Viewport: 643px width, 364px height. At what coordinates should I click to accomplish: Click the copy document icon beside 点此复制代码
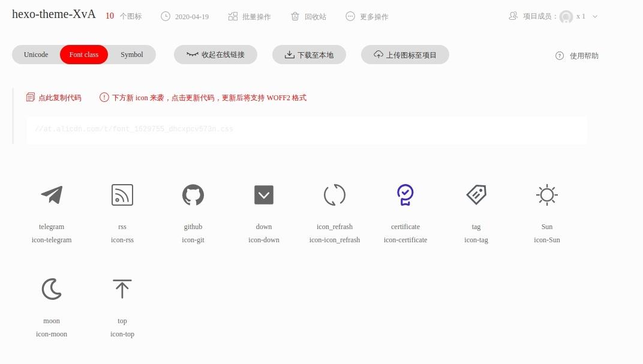(x=31, y=97)
